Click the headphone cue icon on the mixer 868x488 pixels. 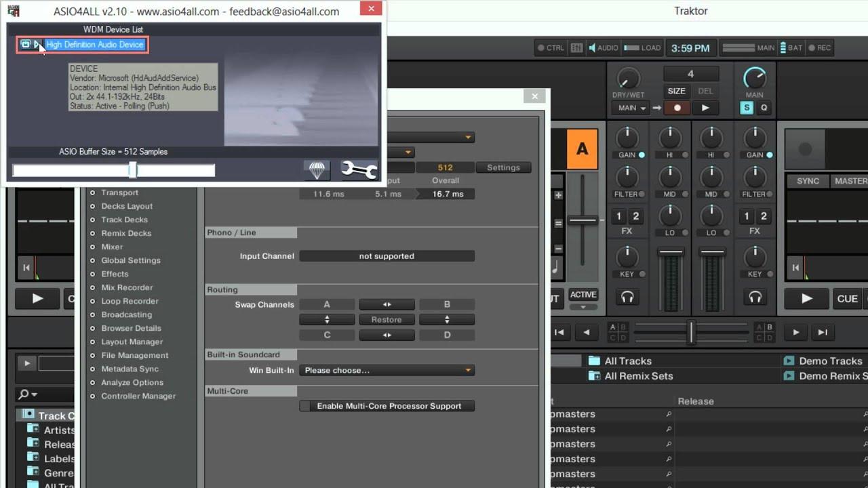pyautogui.click(x=627, y=296)
